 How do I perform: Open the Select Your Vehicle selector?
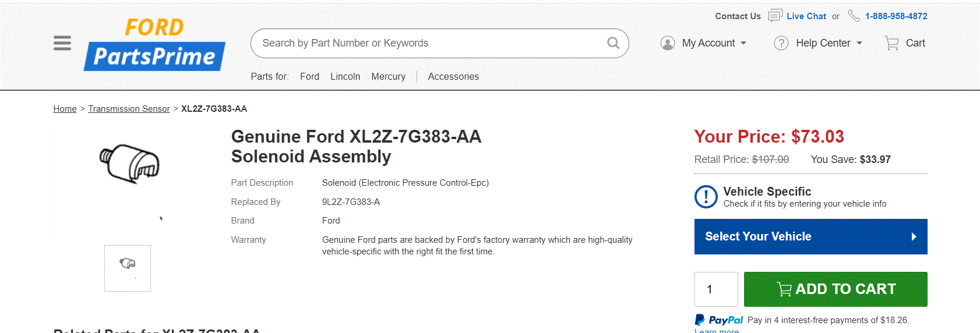[810, 236]
